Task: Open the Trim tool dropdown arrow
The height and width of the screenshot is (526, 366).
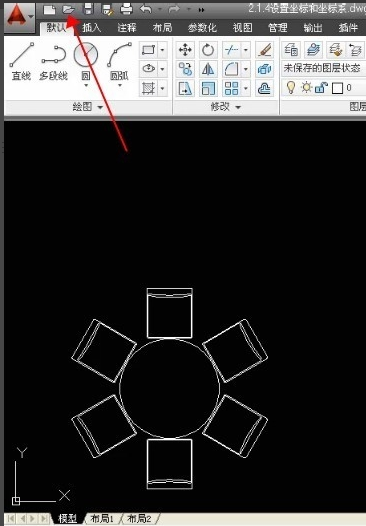Action: pos(246,50)
